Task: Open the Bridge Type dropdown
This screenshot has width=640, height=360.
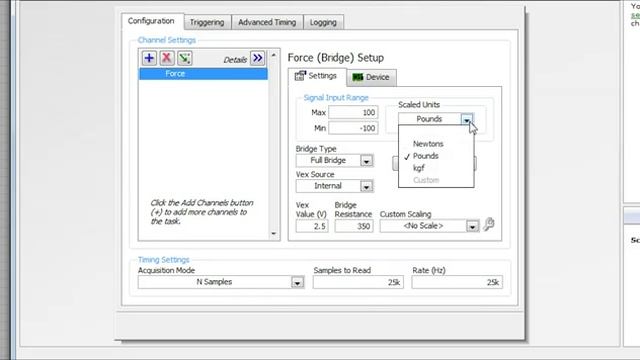Action: point(366,161)
